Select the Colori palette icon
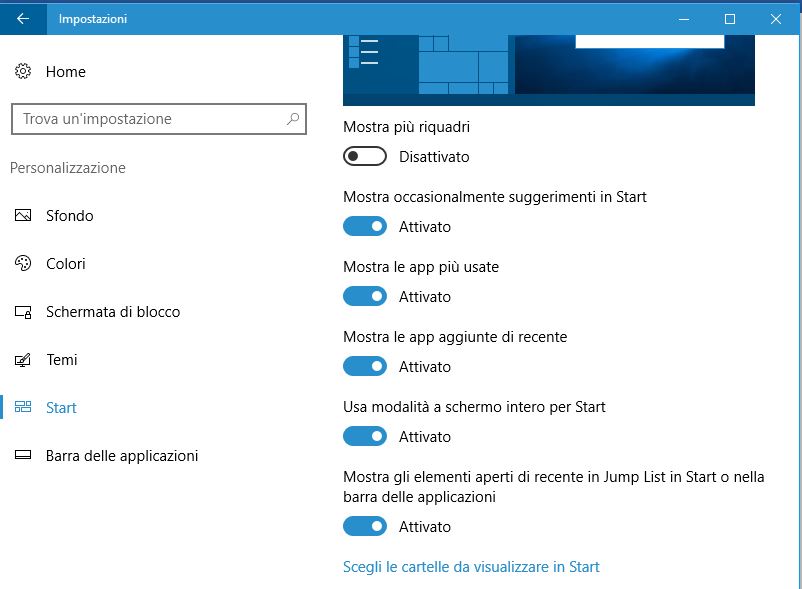 pyautogui.click(x=23, y=264)
